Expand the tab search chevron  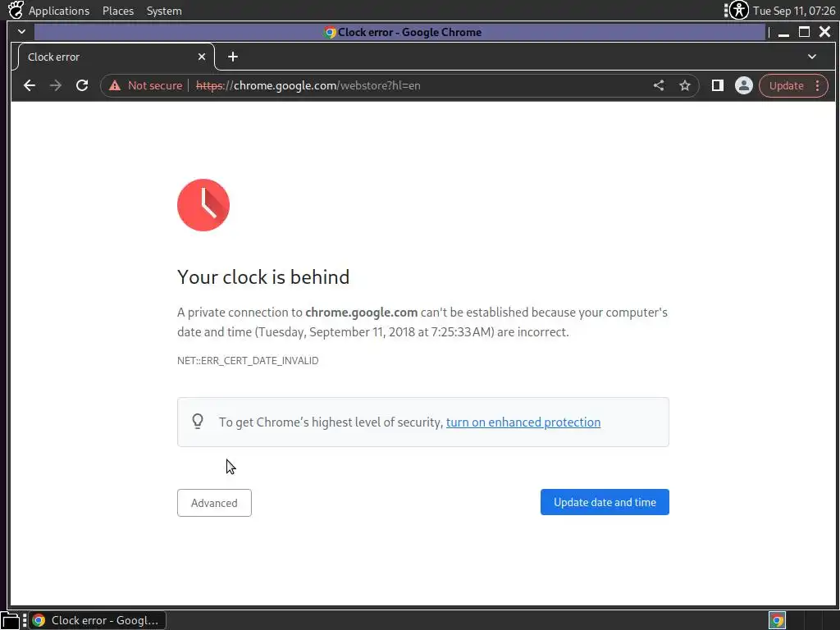(812, 57)
